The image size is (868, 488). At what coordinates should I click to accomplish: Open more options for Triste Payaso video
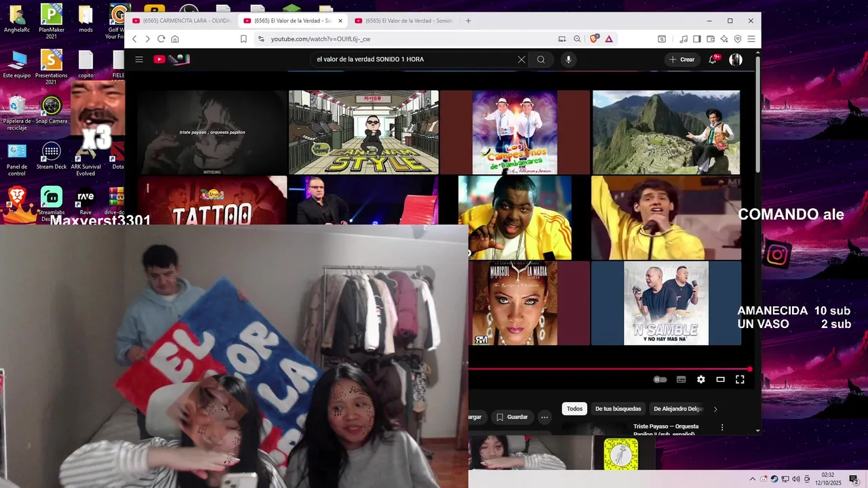click(x=722, y=428)
